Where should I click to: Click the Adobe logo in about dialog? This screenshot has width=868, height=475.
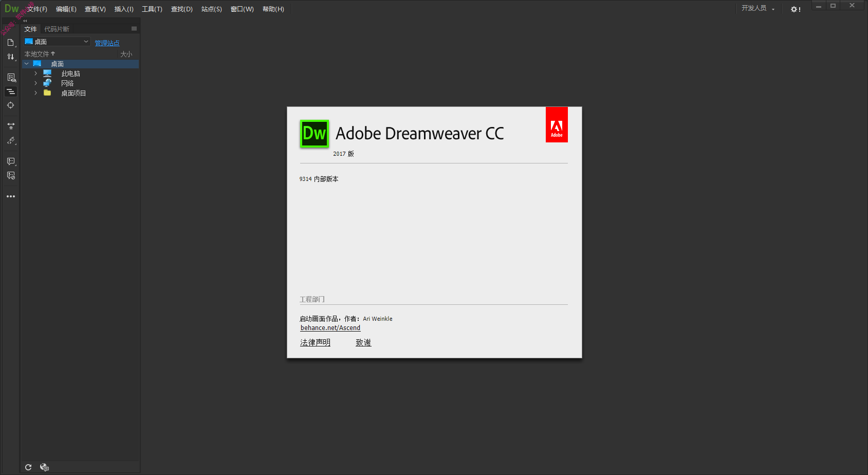tap(557, 124)
